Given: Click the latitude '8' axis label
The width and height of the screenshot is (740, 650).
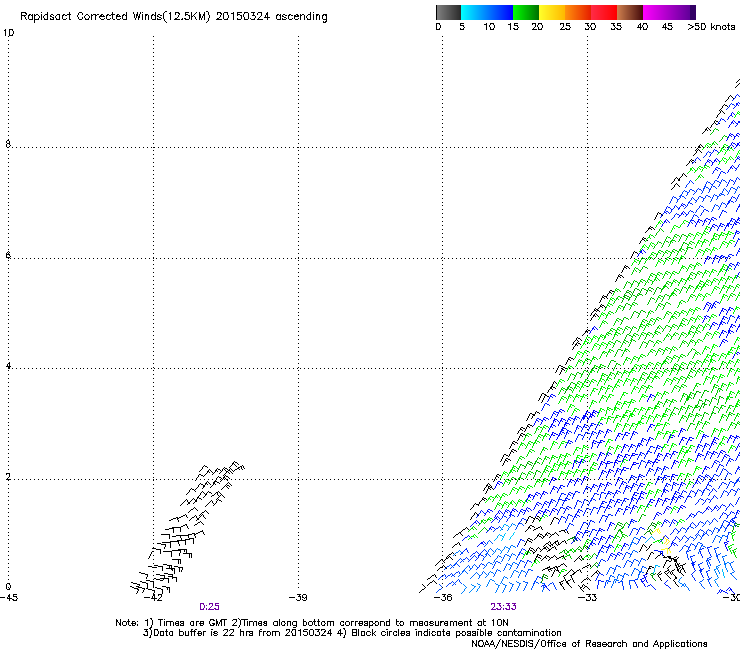Looking at the screenshot, I should coord(8,144).
